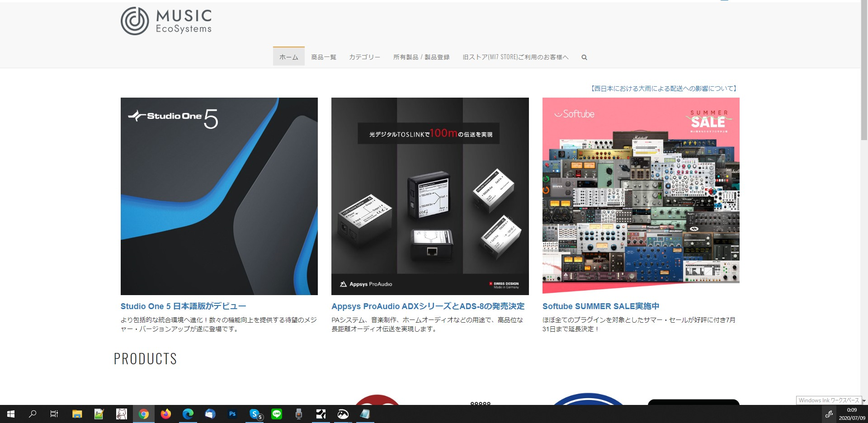Open Microsoft Edge from taskbar

pyautogui.click(x=188, y=414)
